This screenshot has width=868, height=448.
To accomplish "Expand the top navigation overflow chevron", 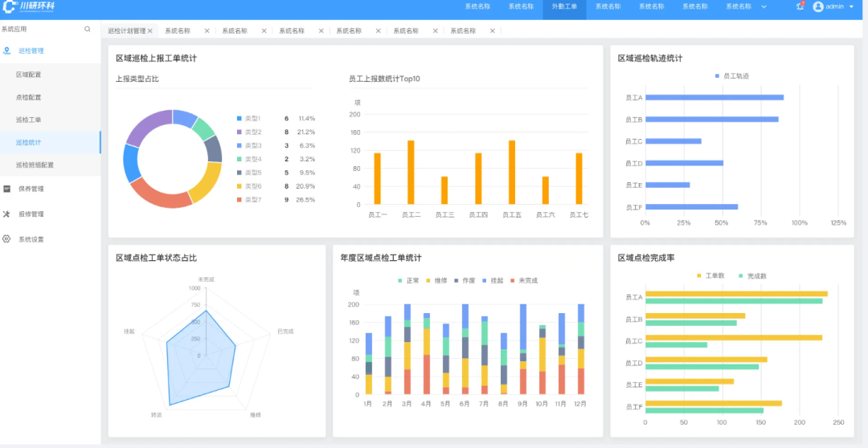I will [764, 6].
